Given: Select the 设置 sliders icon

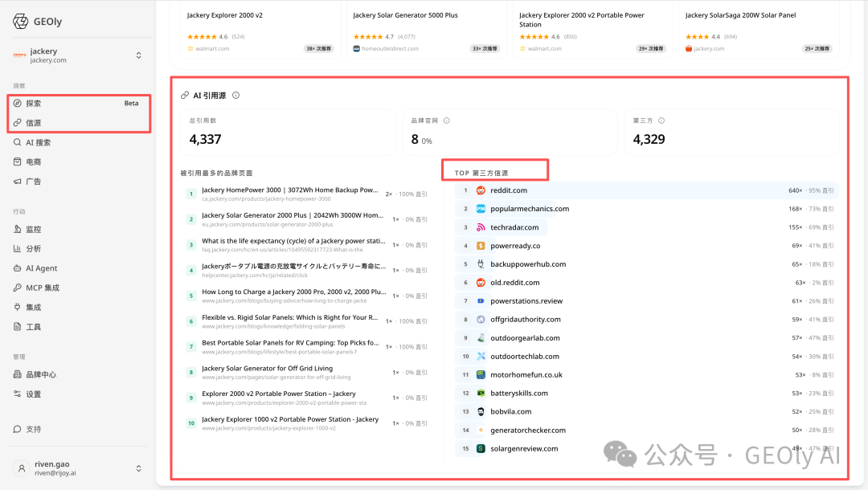Looking at the screenshot, I should tap(17, 394).
